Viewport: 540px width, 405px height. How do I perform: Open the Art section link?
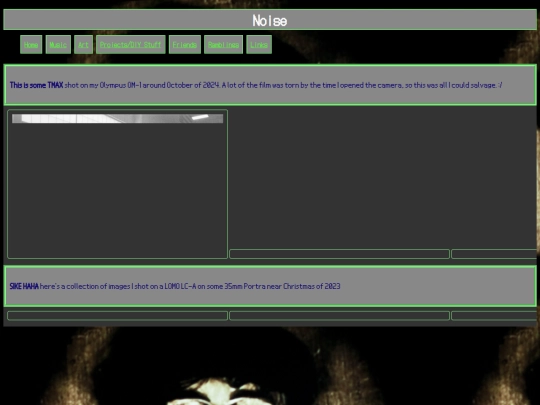pos(83,45)
